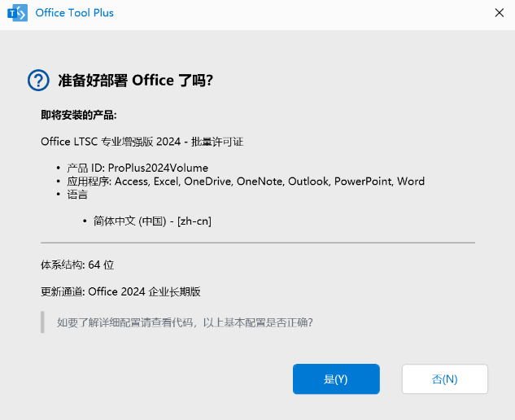Click the blue question mark icon
The height and width of the screenshot is (420, 515).
[38, 80]
